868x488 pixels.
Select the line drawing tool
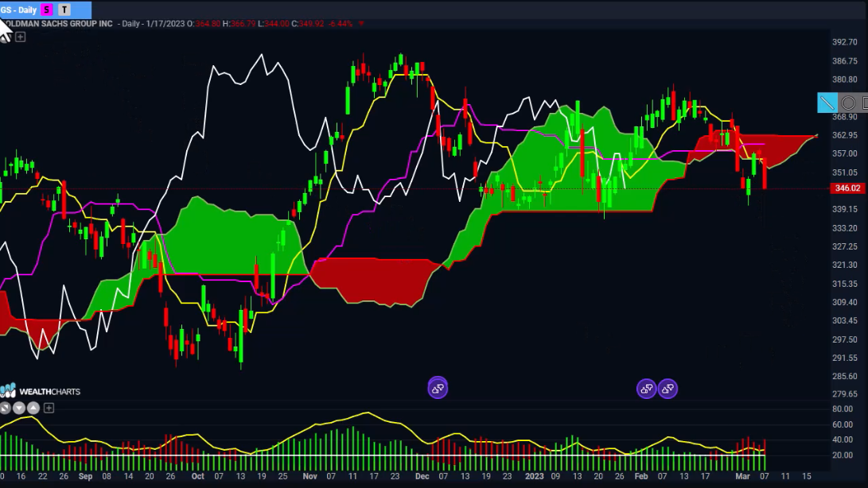(x=827, y=103)
